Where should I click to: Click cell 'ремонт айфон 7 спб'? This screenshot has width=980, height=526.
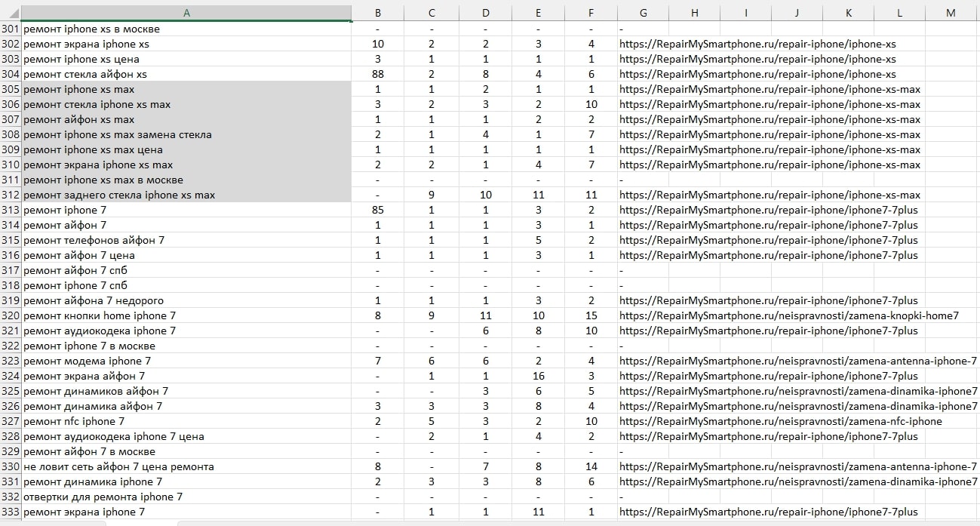point(187,270)
